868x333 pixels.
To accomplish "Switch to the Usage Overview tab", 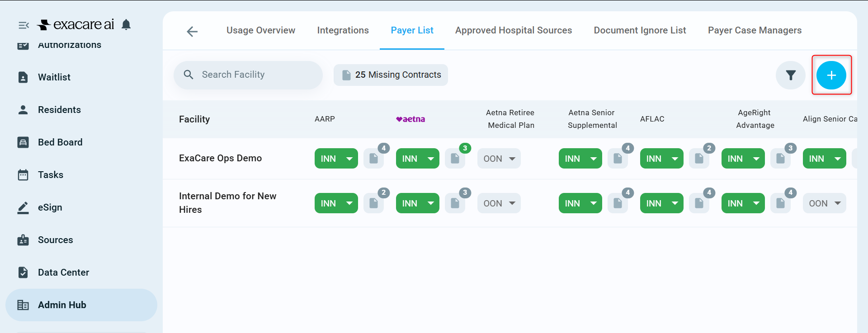I will coord(261,30).
